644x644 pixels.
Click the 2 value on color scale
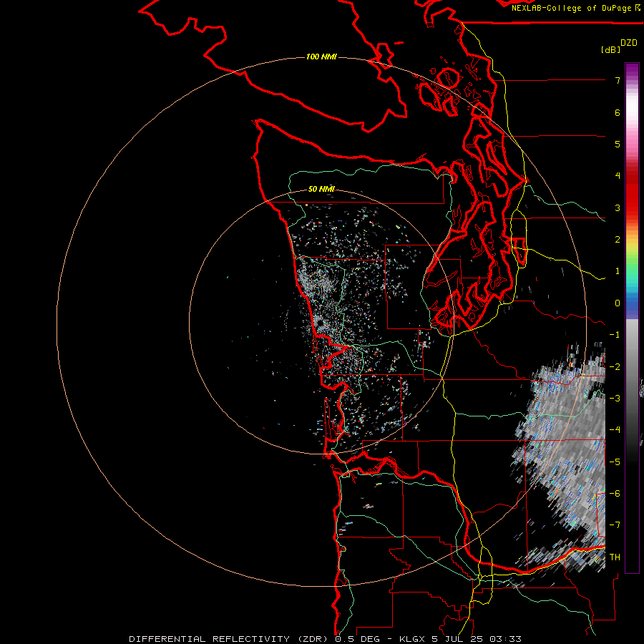[x=618, y=240]
